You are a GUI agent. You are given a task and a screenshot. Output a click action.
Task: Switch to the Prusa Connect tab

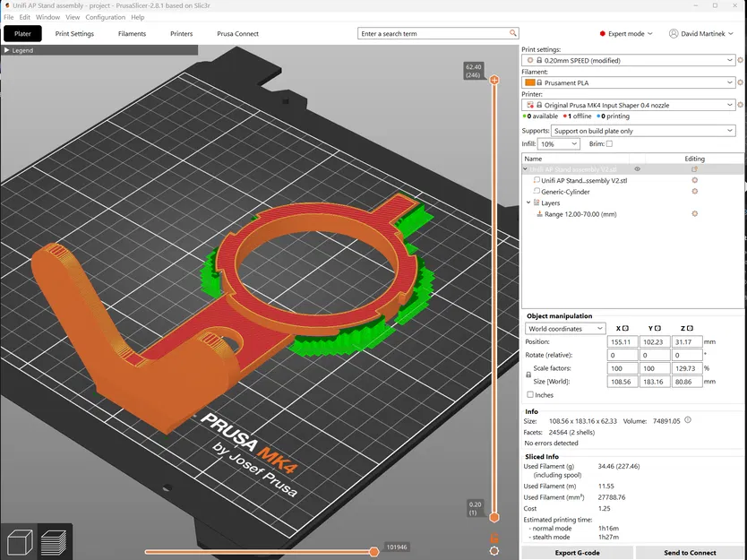(237, 33)
